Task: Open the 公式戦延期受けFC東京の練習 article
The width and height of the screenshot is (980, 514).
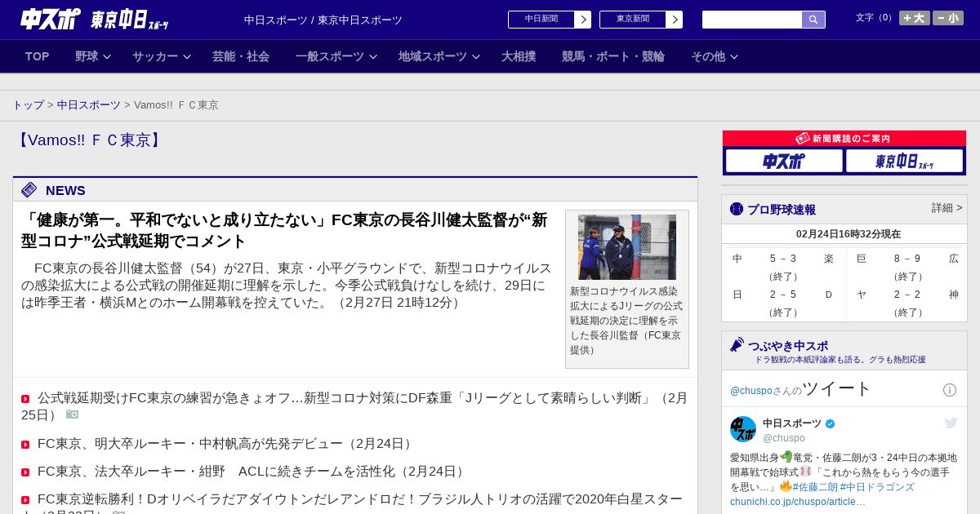Action: click(354, 405)
